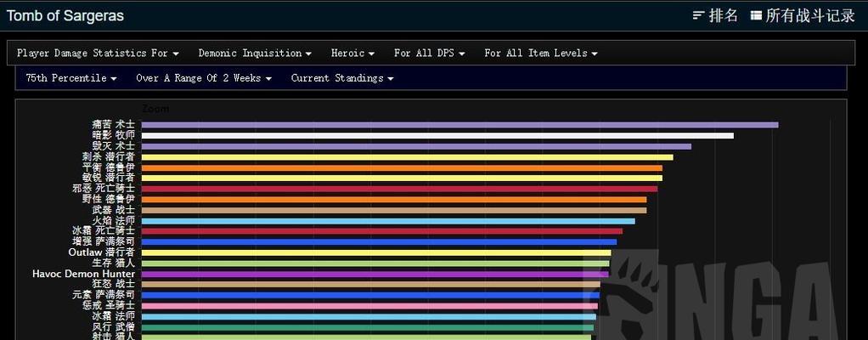Click the 暗影 牧师 white bar
The height and width of the screenshot is (340, 868).
click(437, 136)
